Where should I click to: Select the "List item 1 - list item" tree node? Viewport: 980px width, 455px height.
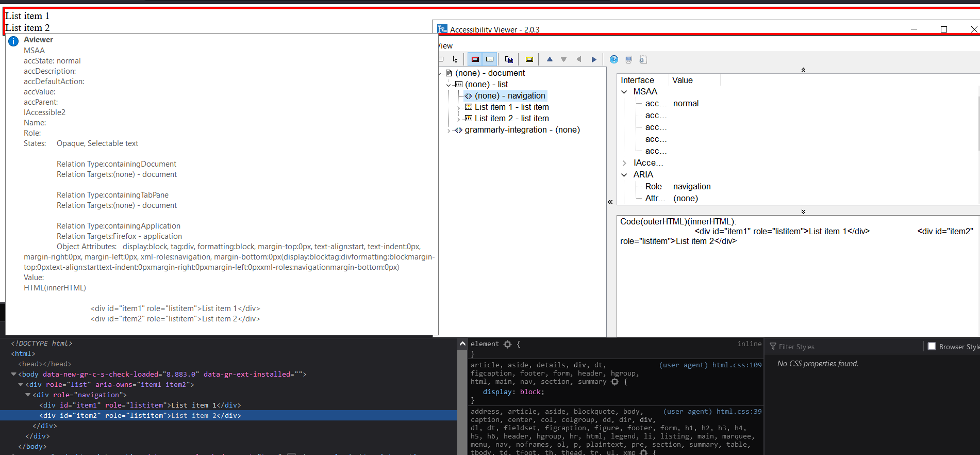tap(511, 107)
